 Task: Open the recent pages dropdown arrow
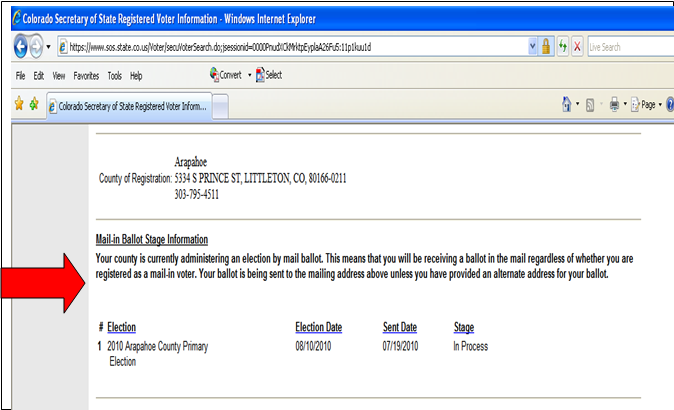(48, 47)
